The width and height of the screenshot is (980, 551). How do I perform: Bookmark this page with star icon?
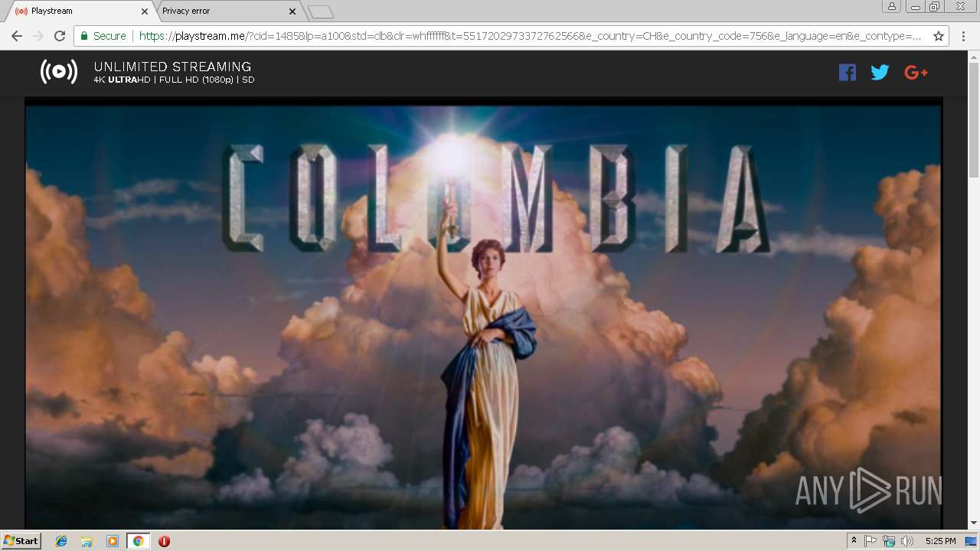[x=939, y=36]
